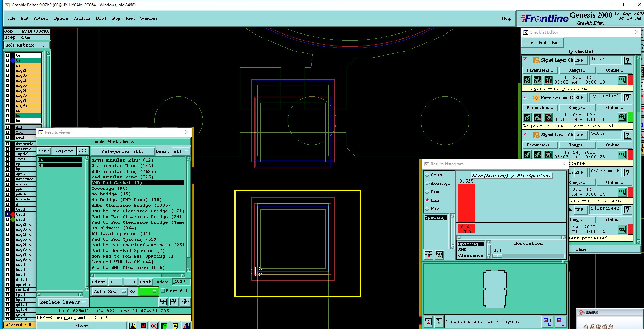Click Parameters... for Inner signal check
This screenshot has height=329, width=644.
coord(540,70)
